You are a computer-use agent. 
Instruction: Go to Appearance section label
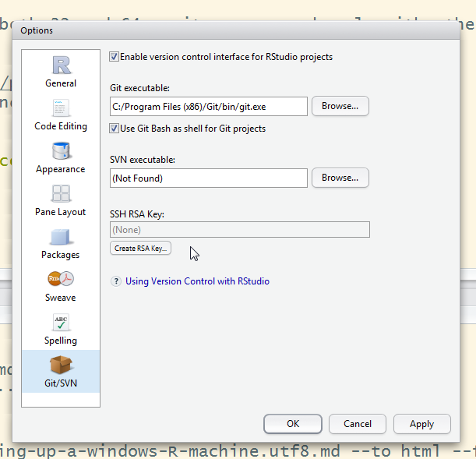[x=61, y=169]
